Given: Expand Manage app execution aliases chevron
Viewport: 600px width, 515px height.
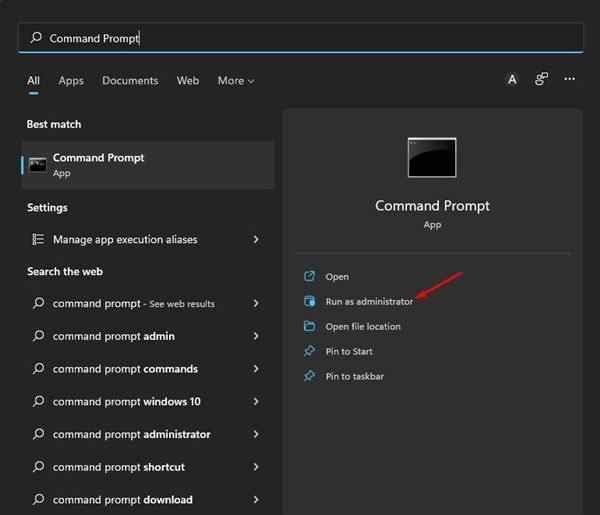Looking at the screenshot, I should pyautogui.click(x=256, y=240).
